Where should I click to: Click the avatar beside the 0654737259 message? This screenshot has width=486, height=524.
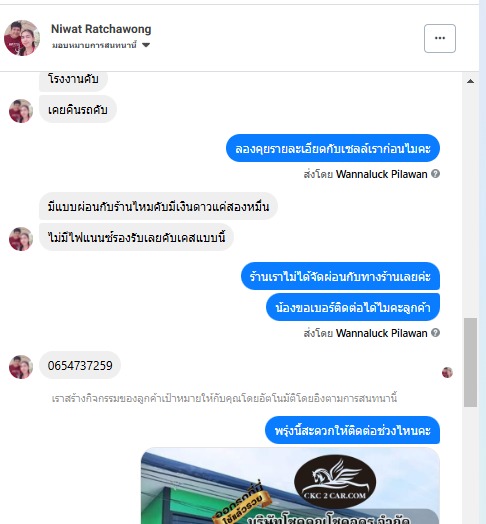[21, 367]
